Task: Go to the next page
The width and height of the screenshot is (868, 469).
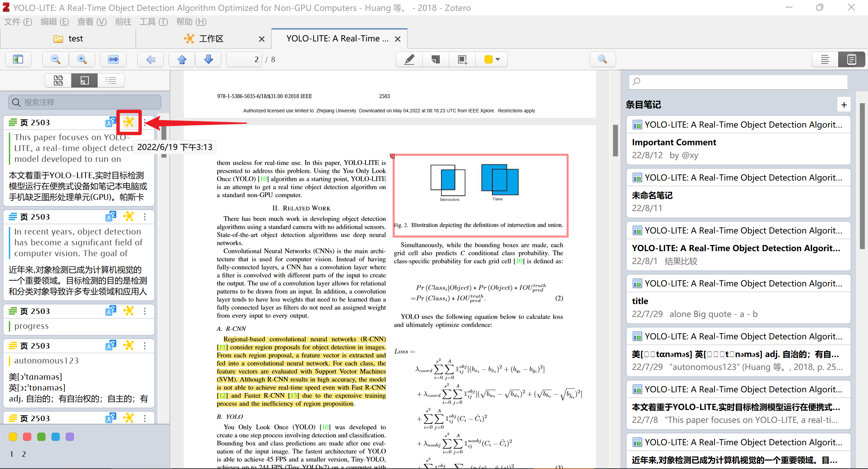Action: [208, 59]
